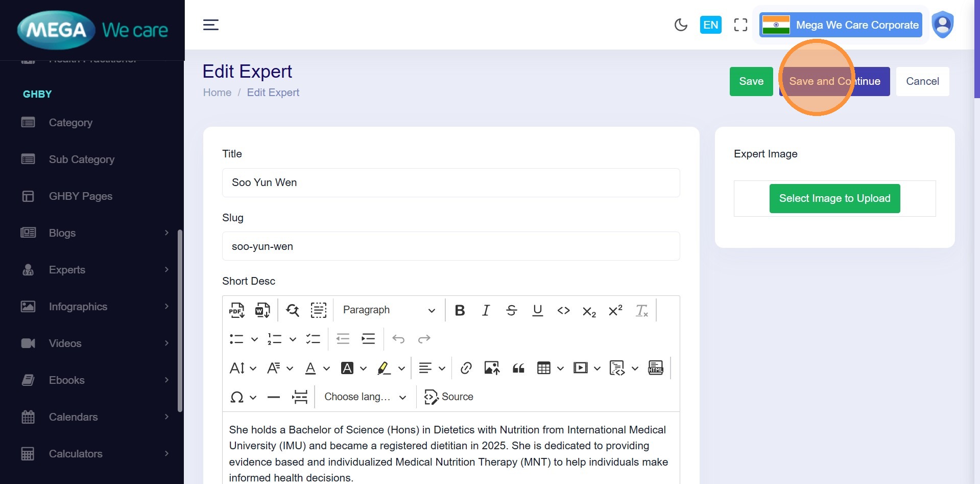Click the block quote icon
The width and height of the screenshot is (980, 484).
coord(518,368)
